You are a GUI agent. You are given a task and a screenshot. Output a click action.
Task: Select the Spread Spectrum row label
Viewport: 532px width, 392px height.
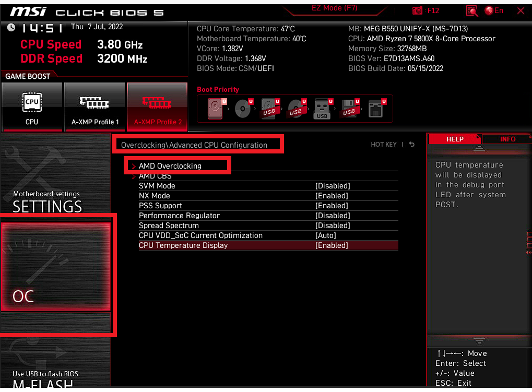click(x=169, y=225)
